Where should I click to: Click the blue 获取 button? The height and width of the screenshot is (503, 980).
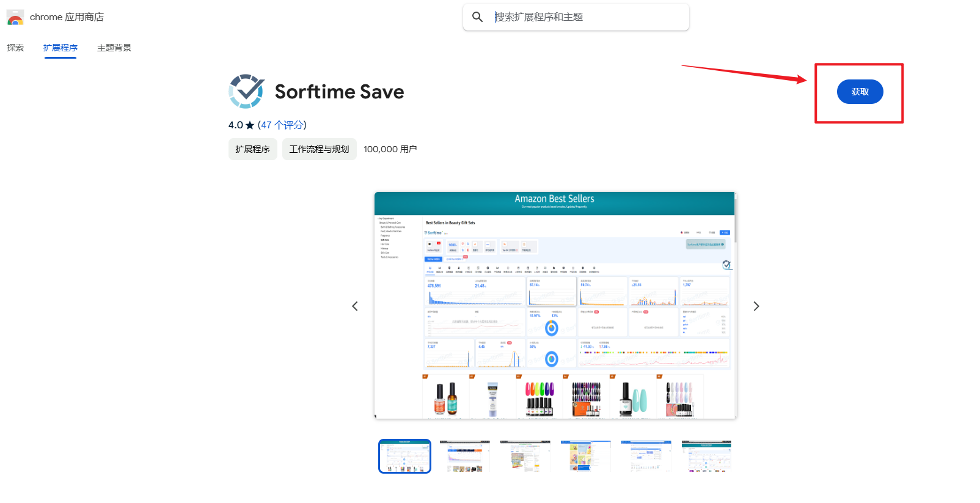click(x=860, y=92)
